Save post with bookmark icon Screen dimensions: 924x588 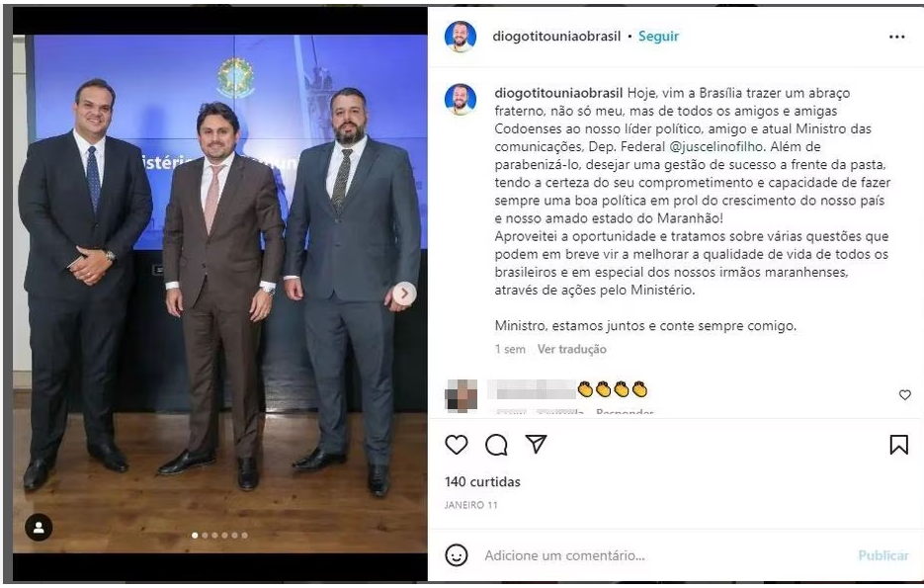898,445
